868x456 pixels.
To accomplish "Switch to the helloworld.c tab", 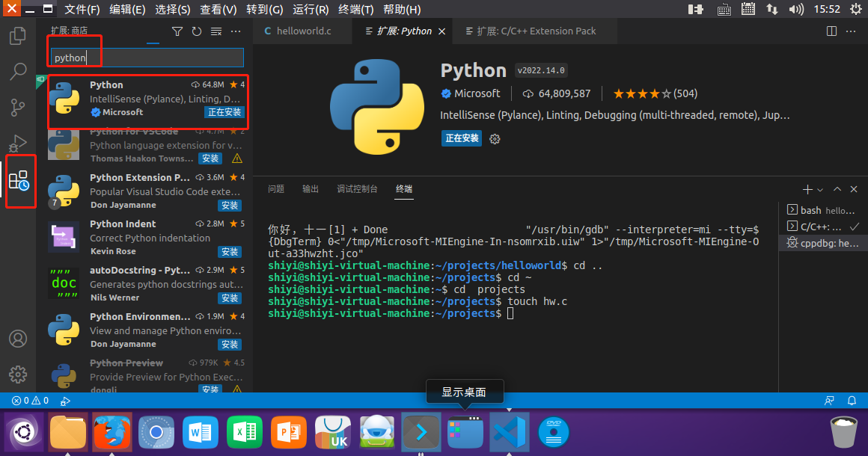I will click(x=302, y=31).
